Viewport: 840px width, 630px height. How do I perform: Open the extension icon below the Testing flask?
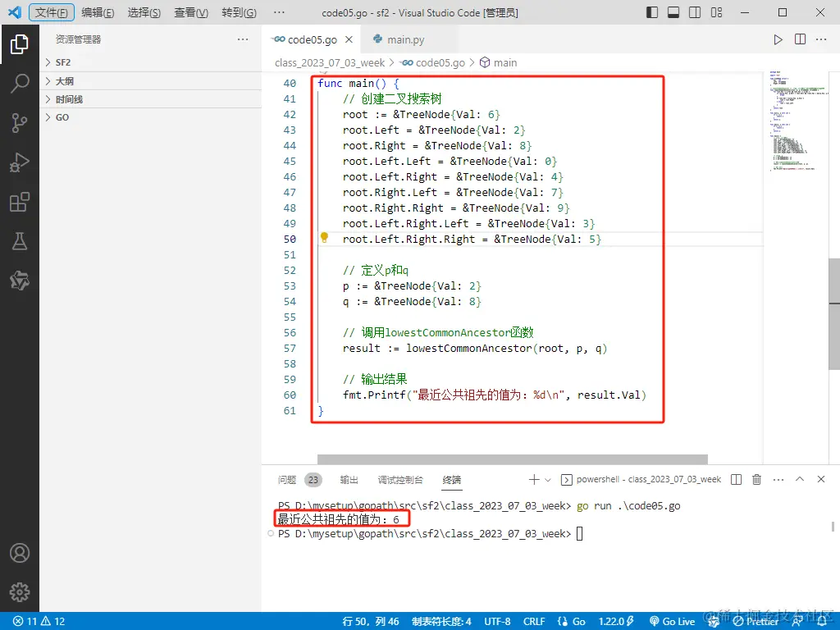20,281
